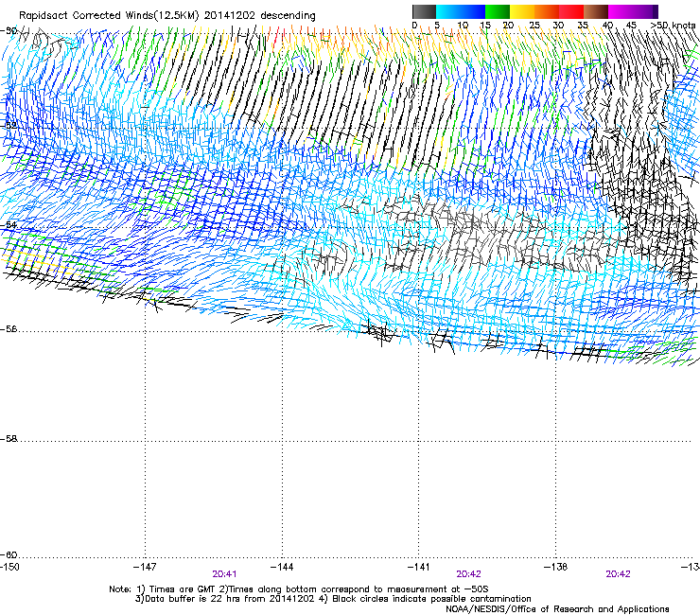Click the '-141' longitude axis label
Screen dimensions: 700x615
coord(419,567)
